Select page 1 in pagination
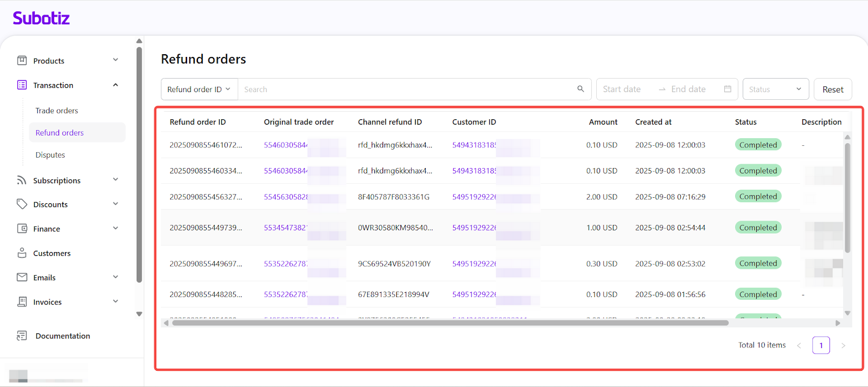868x387 pixels. tap(821, 345)
